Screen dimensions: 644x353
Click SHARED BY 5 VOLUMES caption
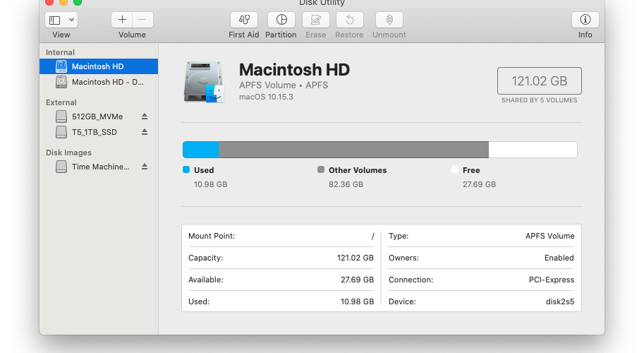[540, 100]
